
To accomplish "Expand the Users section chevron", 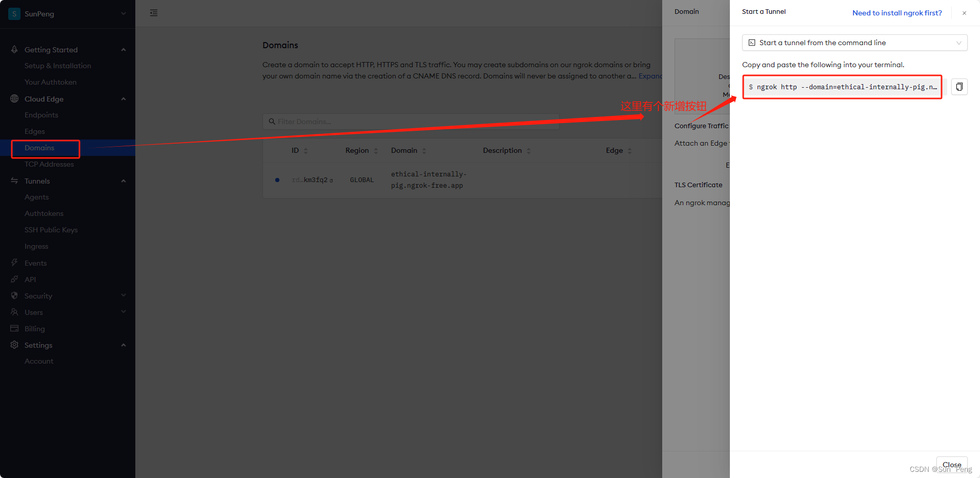I will tap(124, 312).
